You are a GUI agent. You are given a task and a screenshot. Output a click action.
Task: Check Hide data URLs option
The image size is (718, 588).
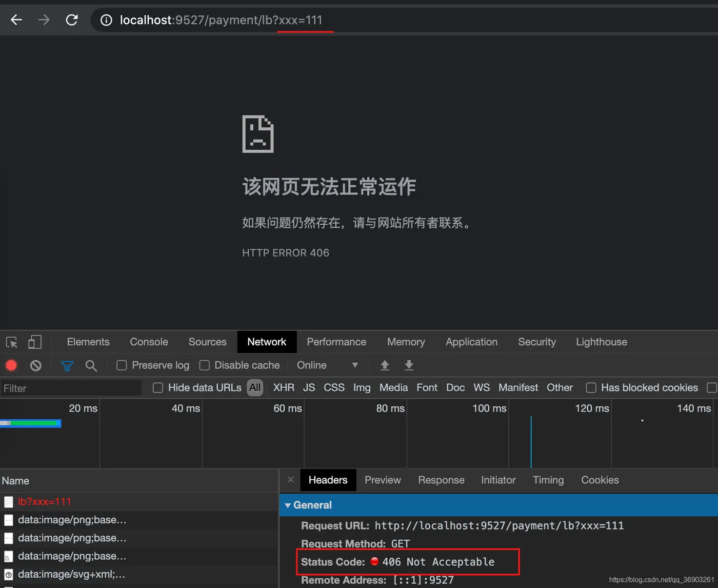coord(158,388)
